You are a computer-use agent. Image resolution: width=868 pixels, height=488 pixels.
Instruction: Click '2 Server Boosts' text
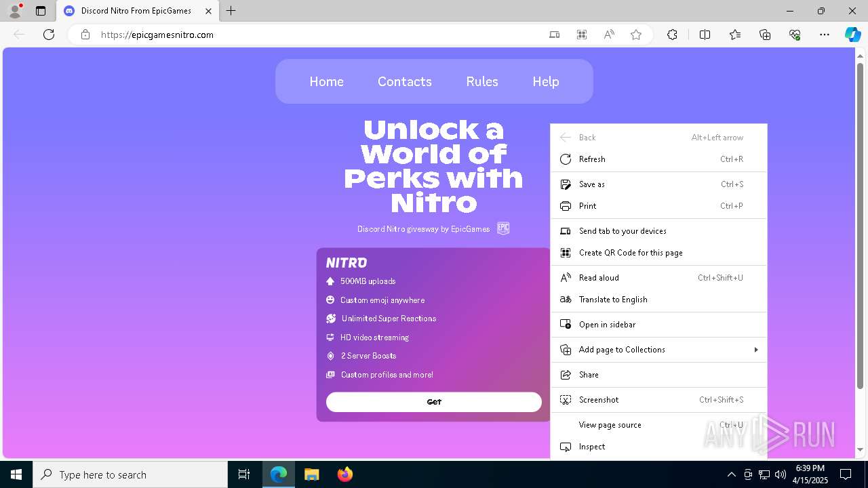click(368, 356)
